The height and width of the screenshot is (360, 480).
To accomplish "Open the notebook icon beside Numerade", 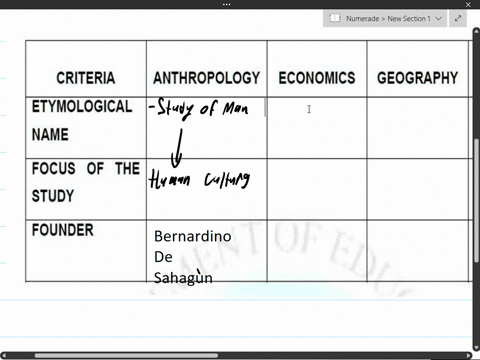I will tap(334, 18).
